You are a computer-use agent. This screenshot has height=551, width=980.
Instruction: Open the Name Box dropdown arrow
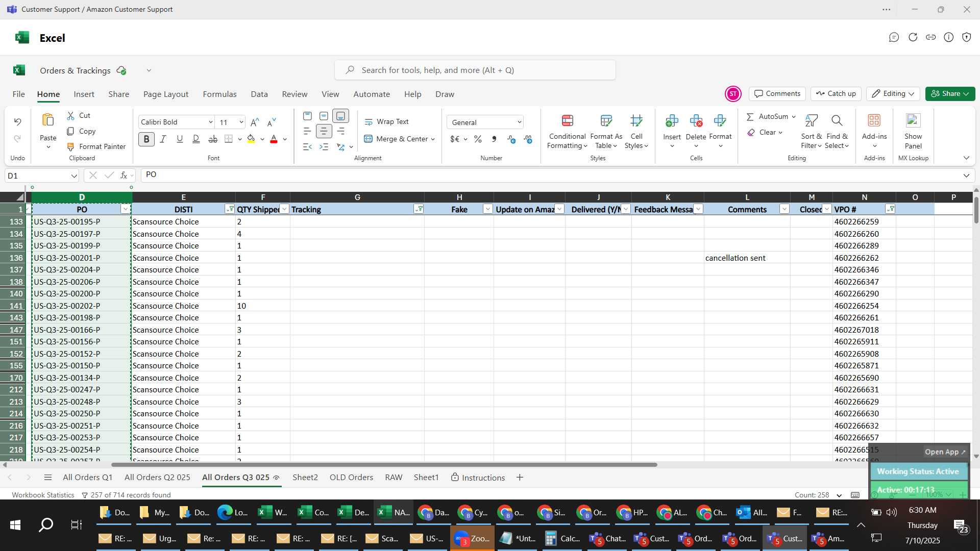click(74, 176)
